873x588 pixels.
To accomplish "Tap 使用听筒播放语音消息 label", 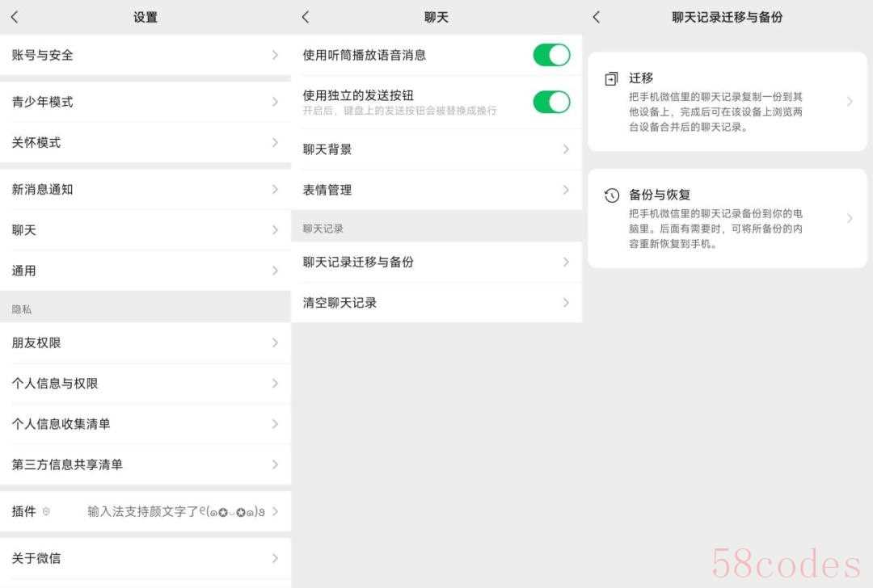I will (364, 55).
